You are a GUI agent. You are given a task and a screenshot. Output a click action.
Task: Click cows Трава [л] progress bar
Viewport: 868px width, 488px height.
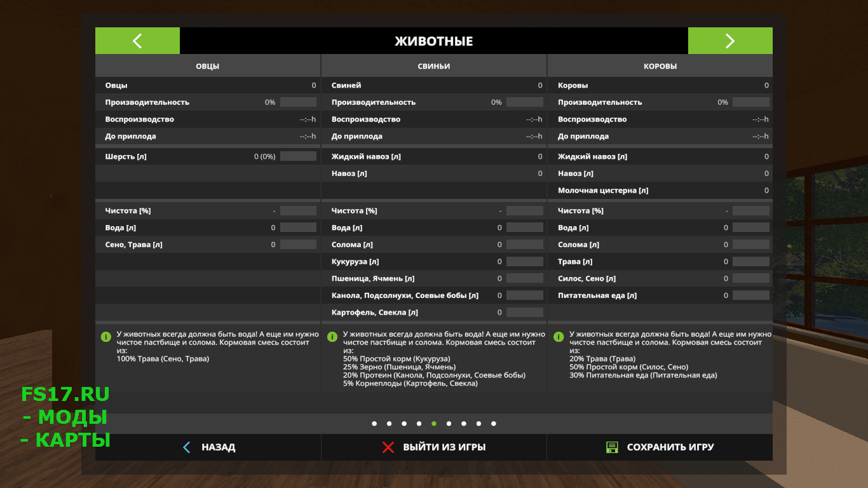(751, 261)
